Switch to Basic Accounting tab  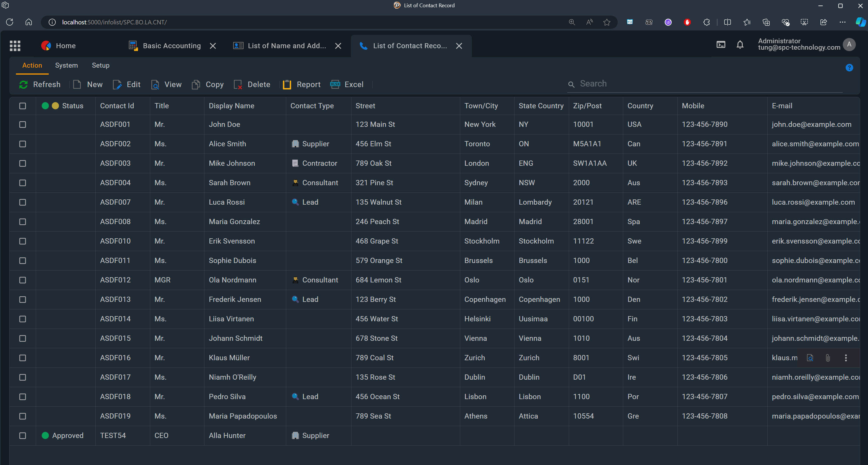(x=165, y=46)
